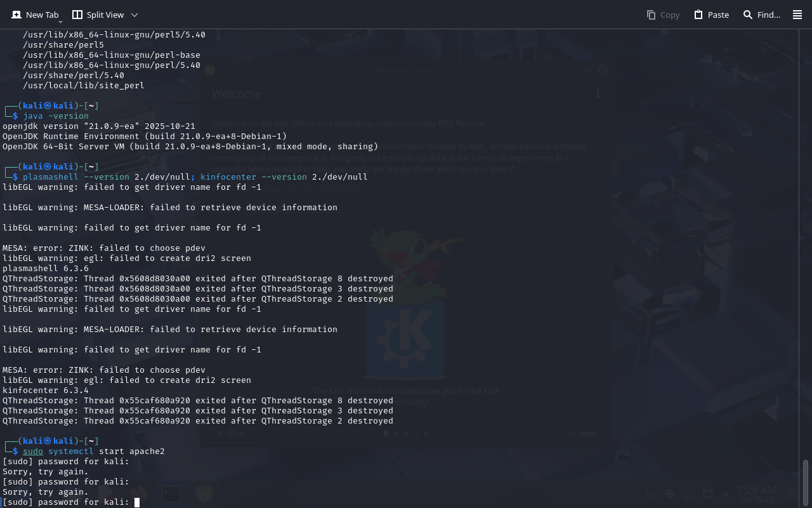Click the Copy toolbar icon
The height and width of the screenshot is (508, 812).
click(x=651, y=15)
